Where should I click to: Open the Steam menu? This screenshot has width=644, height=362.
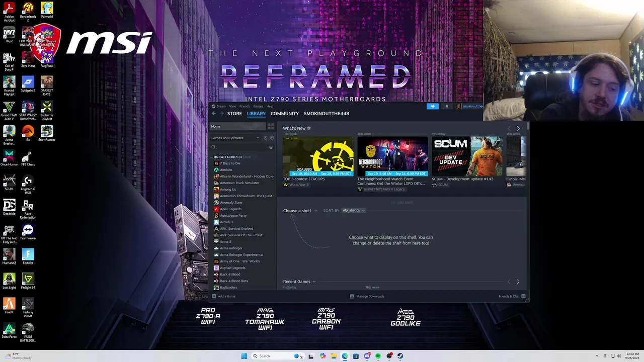[219, 107]
